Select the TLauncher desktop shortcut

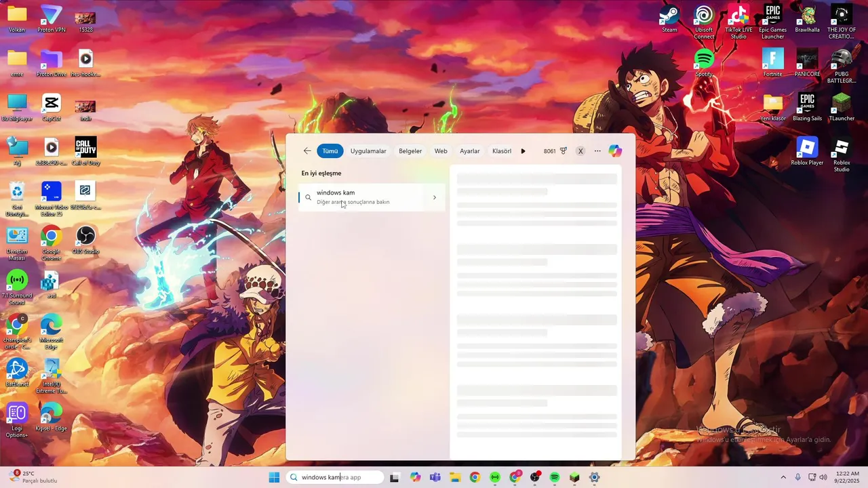click(842, 107)
